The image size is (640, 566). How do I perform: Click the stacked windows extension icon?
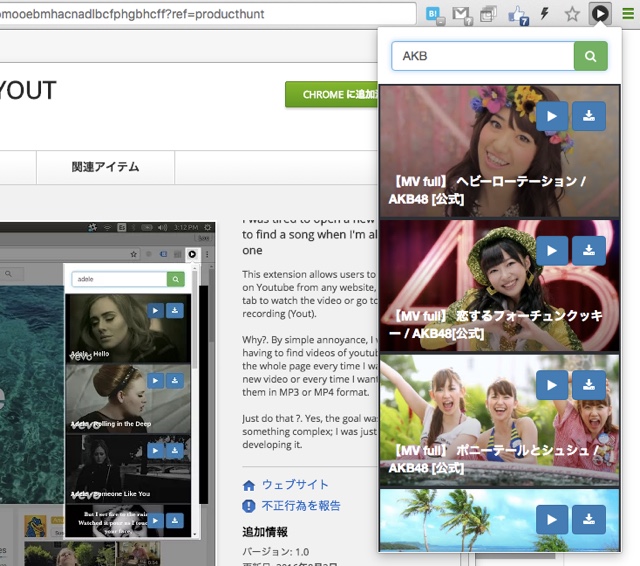tap(488, 14)
